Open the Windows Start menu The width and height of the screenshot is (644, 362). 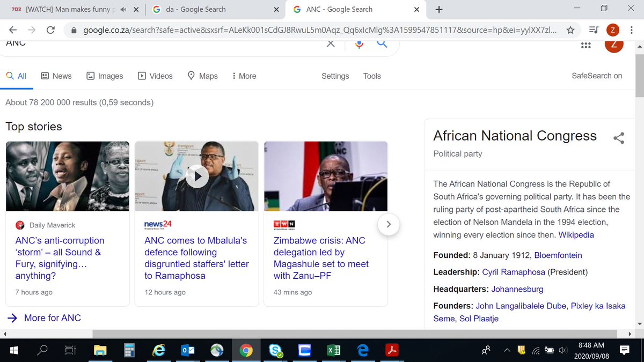point(13,350)
